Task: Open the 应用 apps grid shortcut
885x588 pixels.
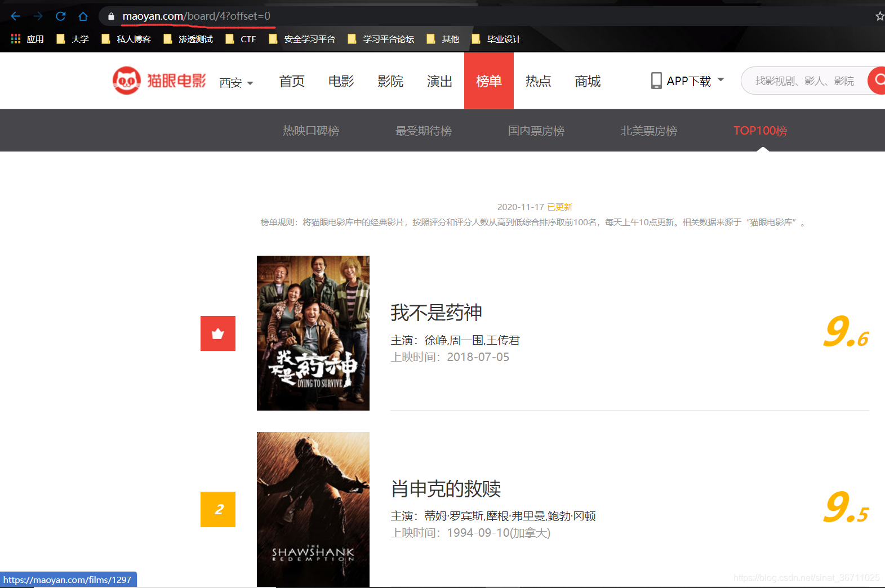Action: (x=27, y=39)
